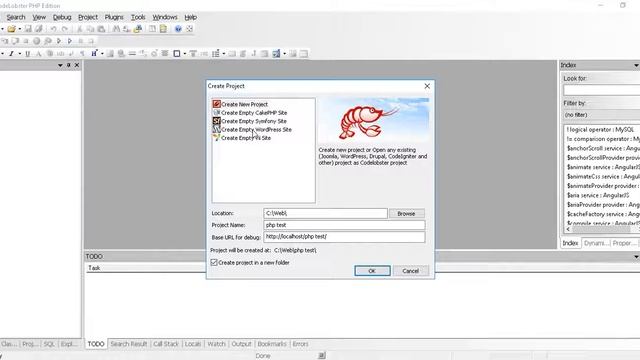This screenshot has width=640, height=360.
Task: Click the OK button in Create Project
Action: [x=372, y=271]
